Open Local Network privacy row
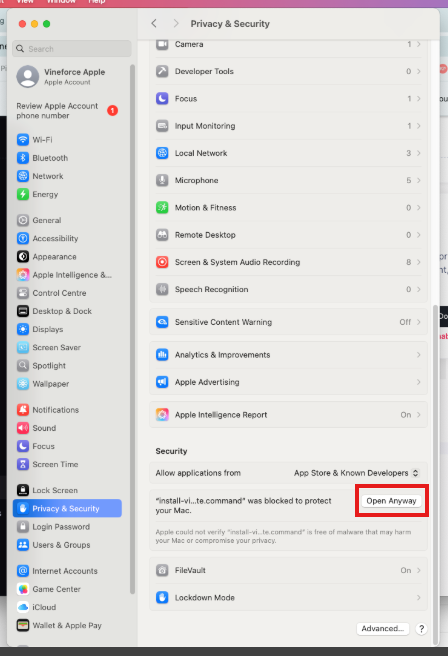Viewport: 448px width, 656px height. pyautogui.click(x=288, y=153)
